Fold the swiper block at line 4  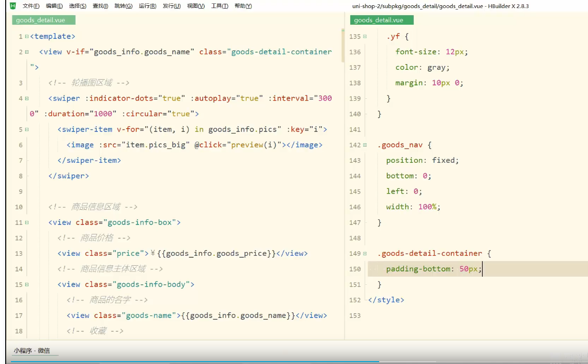pos(27,99)
